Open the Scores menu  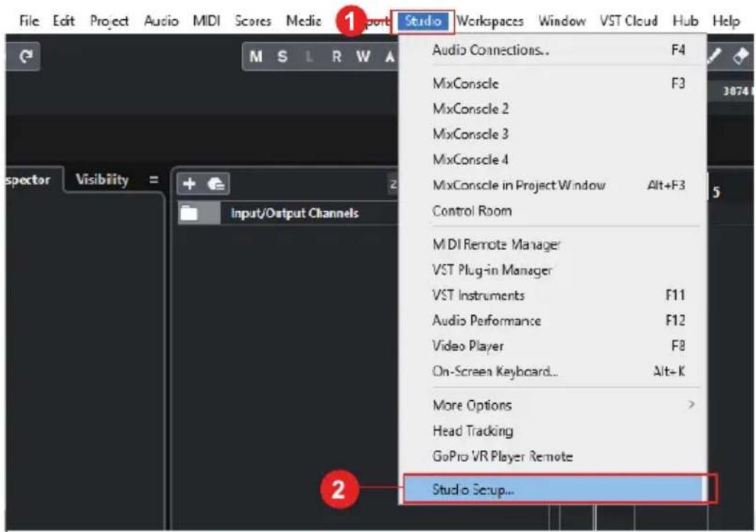[253, 21]
